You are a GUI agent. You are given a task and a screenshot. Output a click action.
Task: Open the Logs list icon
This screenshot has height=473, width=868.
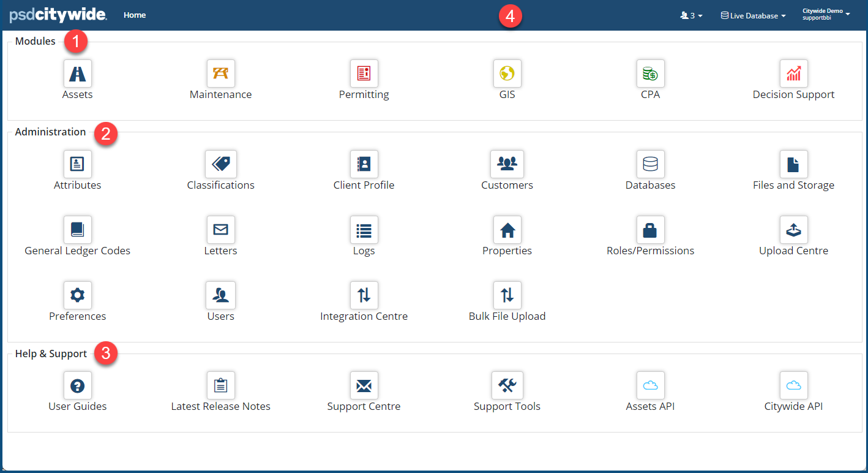tap(364, 229)
